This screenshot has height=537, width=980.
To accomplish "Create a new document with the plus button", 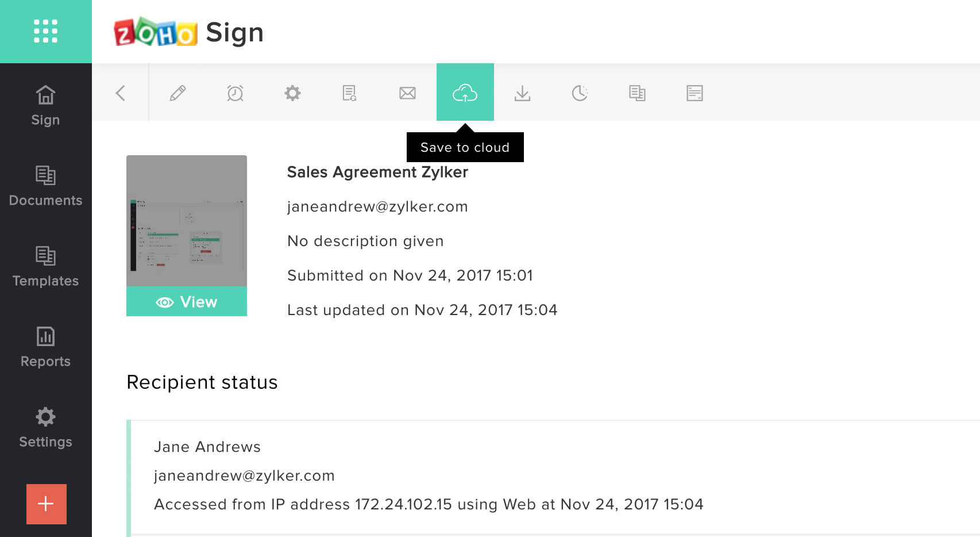I will (x=46, y=504).
